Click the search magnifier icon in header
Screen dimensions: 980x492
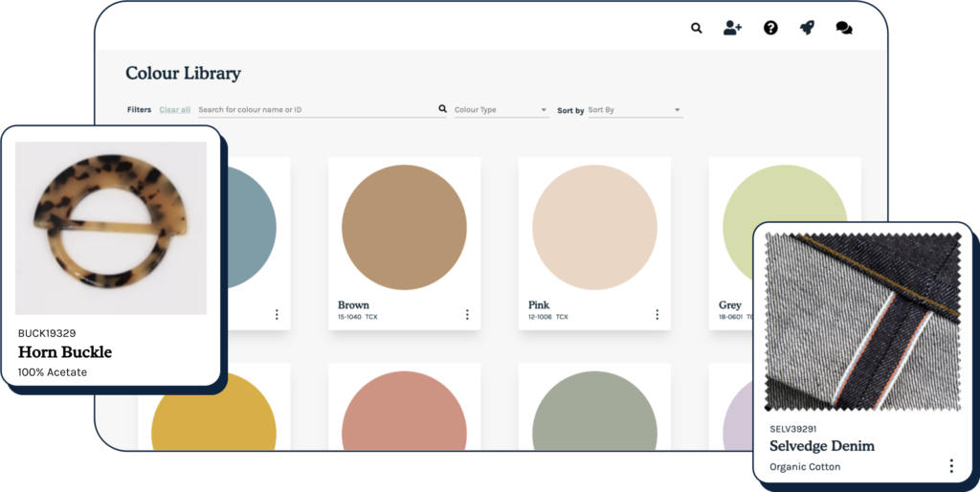[697, 28]
